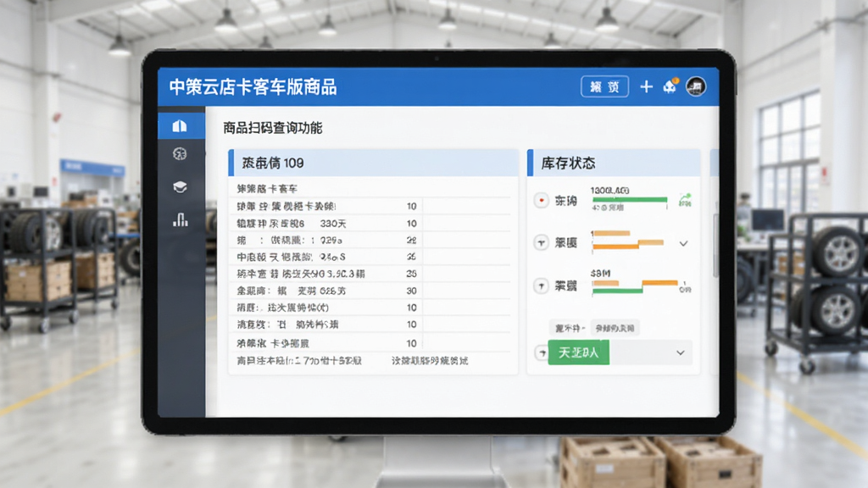Select the table row containing 330天
Viewport: 868px width, 488px height.
pyautogui.click(x=370, y=224)
